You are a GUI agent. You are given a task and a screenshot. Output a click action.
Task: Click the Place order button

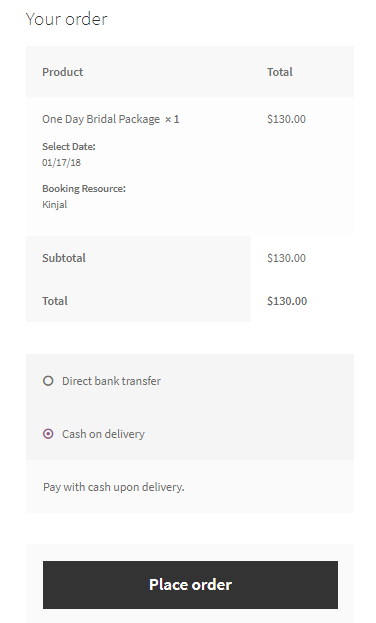pyautogui.click(x=190, y=585)
